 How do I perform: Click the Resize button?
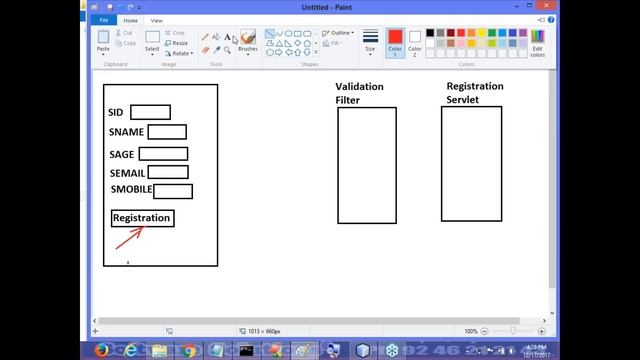[177, 43]
